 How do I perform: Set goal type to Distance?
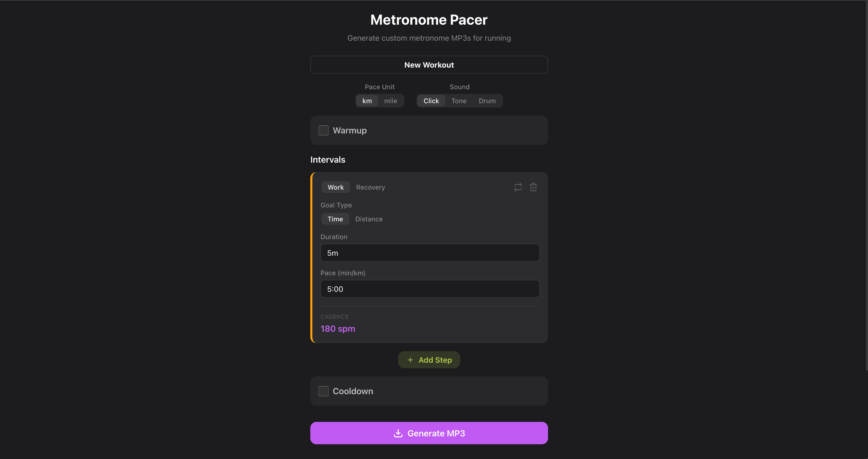pyautogui.click(x=369, y=219)
